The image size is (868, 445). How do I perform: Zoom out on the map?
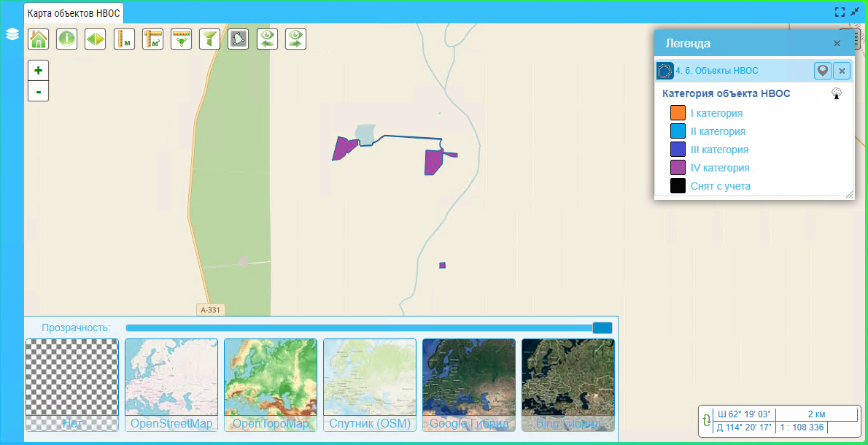[x=38, y=91]
